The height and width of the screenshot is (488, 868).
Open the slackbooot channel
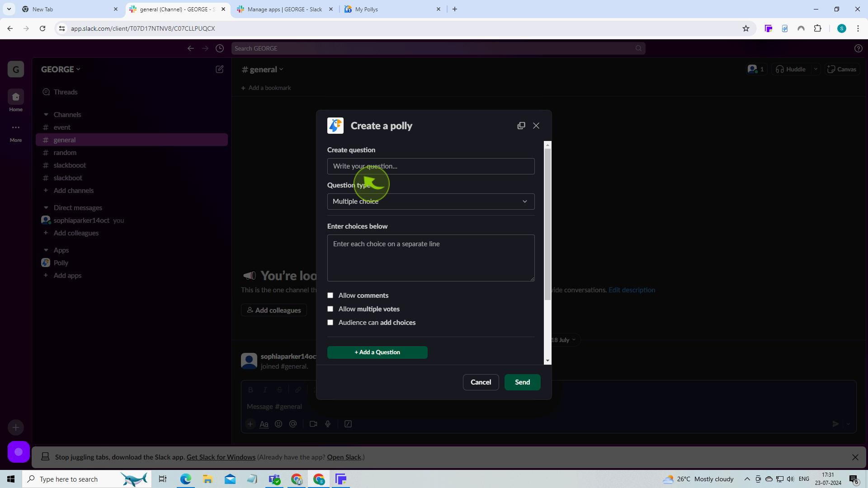(70, 165)
